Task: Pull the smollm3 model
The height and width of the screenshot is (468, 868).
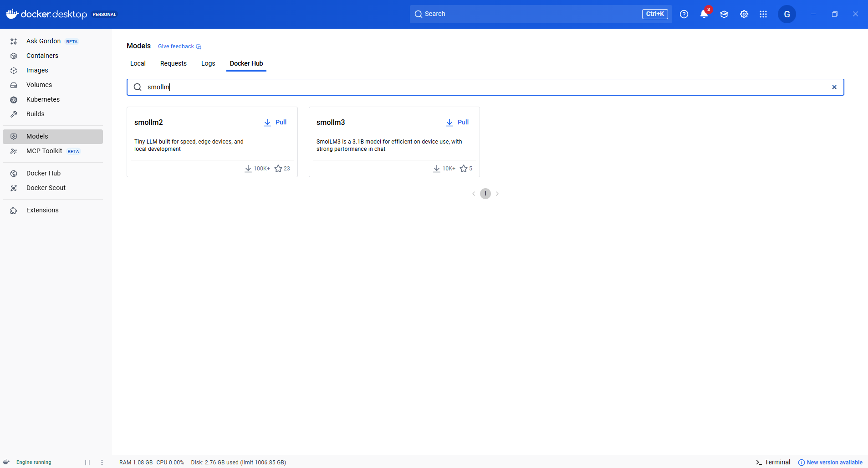Action: pos(457,122)
